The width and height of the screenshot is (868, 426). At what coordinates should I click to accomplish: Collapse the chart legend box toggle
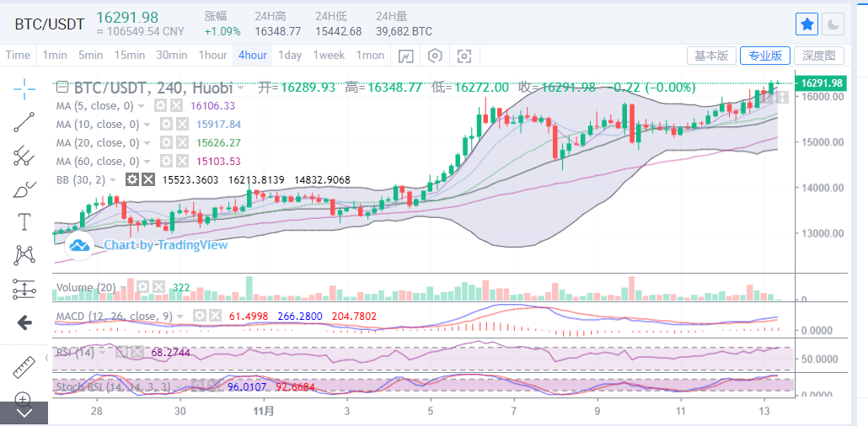62,88
